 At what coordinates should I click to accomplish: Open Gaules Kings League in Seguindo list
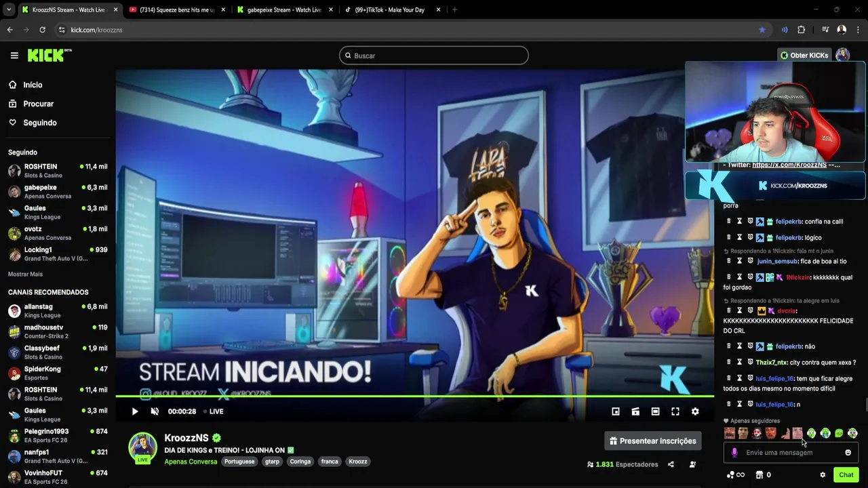pos(57,212)
